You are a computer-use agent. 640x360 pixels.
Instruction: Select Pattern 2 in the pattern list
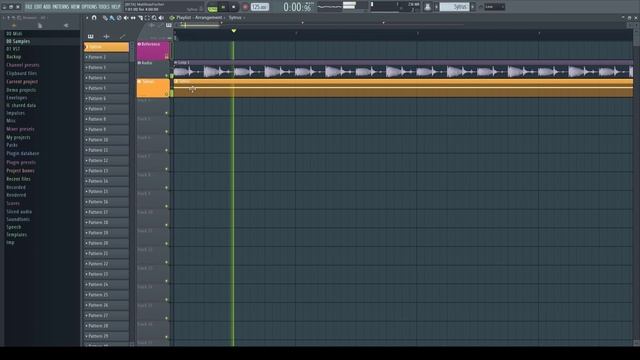(107, 57)
